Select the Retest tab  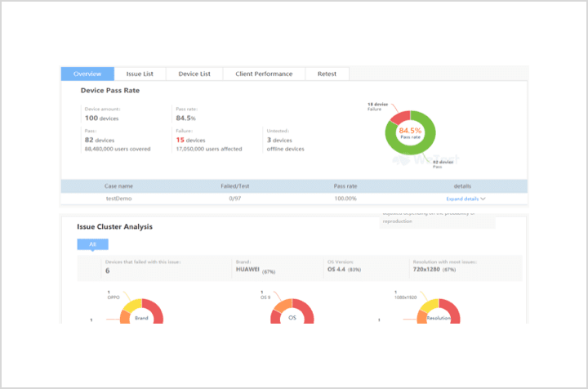[x=327, y=74]
